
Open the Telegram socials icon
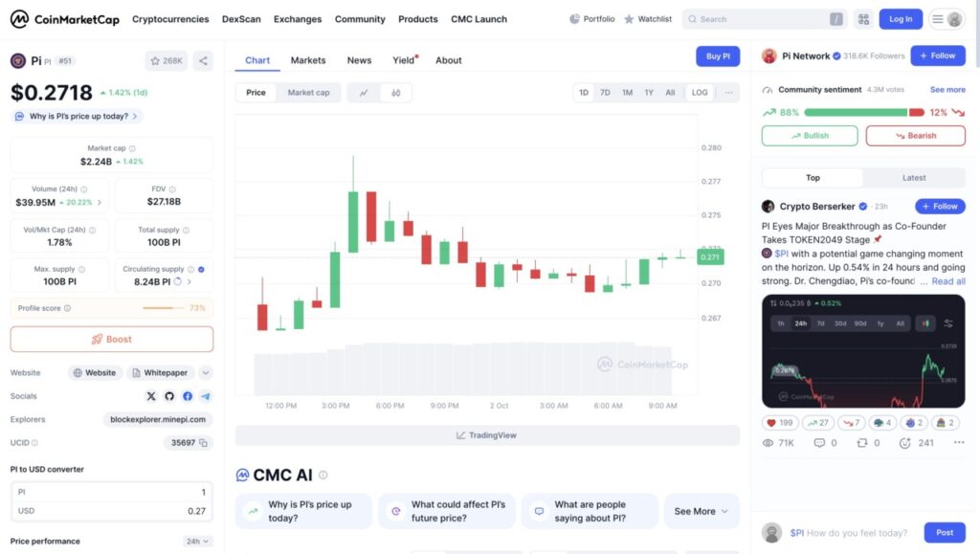tap(206, 396)
